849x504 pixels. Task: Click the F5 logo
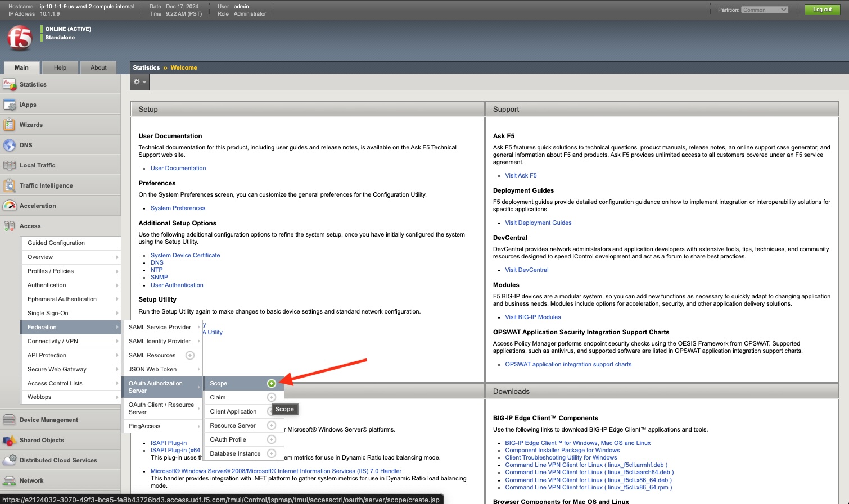(x=20, y=38)
